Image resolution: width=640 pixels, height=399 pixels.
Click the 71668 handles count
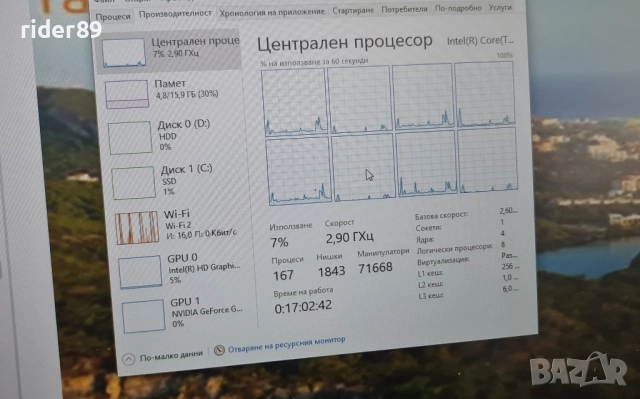[x=375, y=268]
